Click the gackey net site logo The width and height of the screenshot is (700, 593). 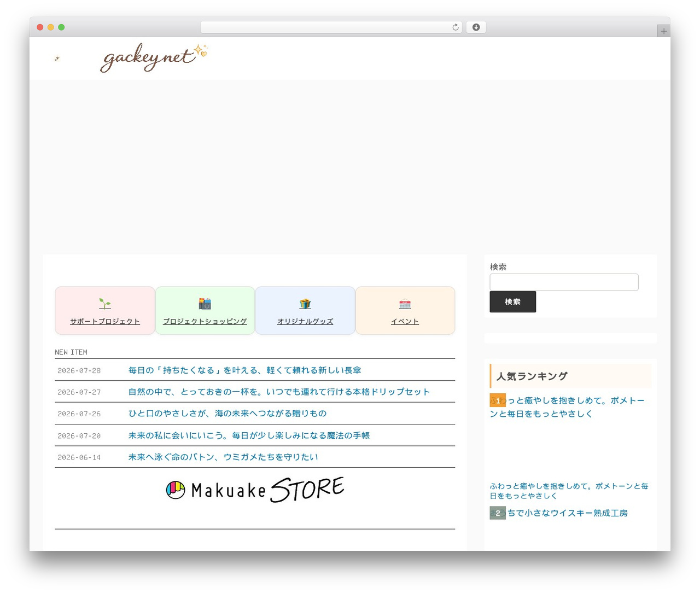[x=154, y=57]
